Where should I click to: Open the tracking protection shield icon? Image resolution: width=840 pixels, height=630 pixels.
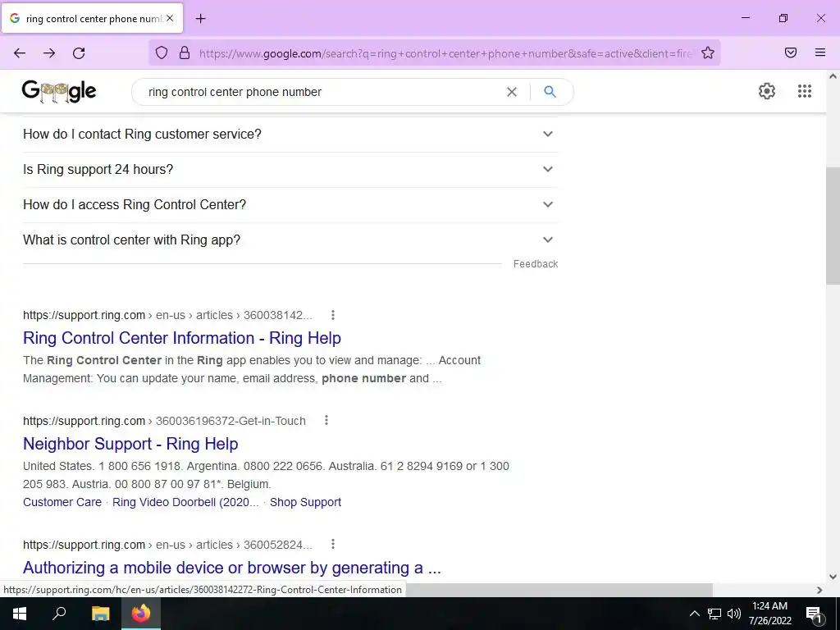[x=162, y=52]
